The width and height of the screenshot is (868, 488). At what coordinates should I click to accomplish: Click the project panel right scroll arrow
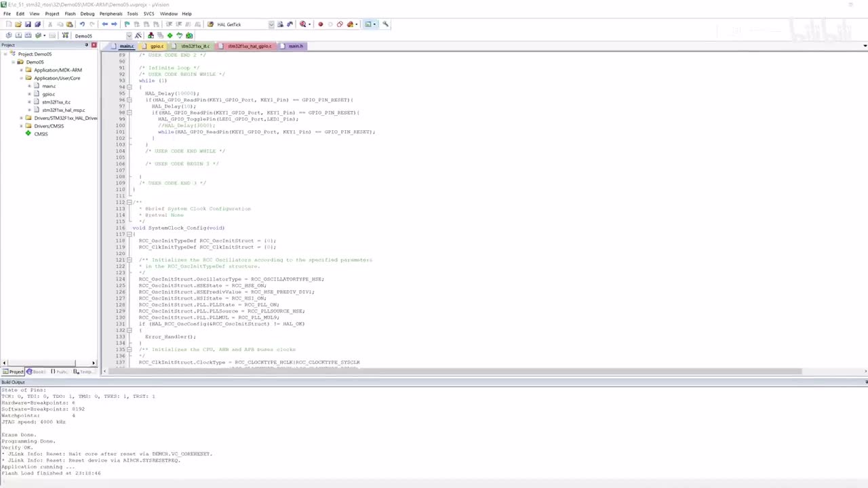[94, 363]
